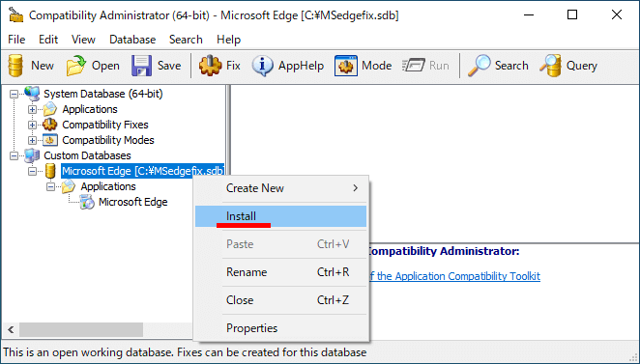Close the Compatibility Administrator window
The image size is (640, 364).
617,15
